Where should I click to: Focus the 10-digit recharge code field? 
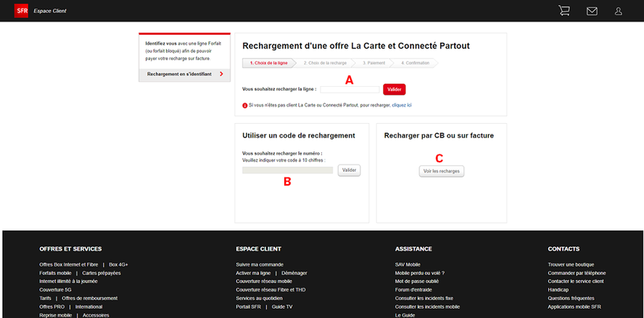coord(287,170)
